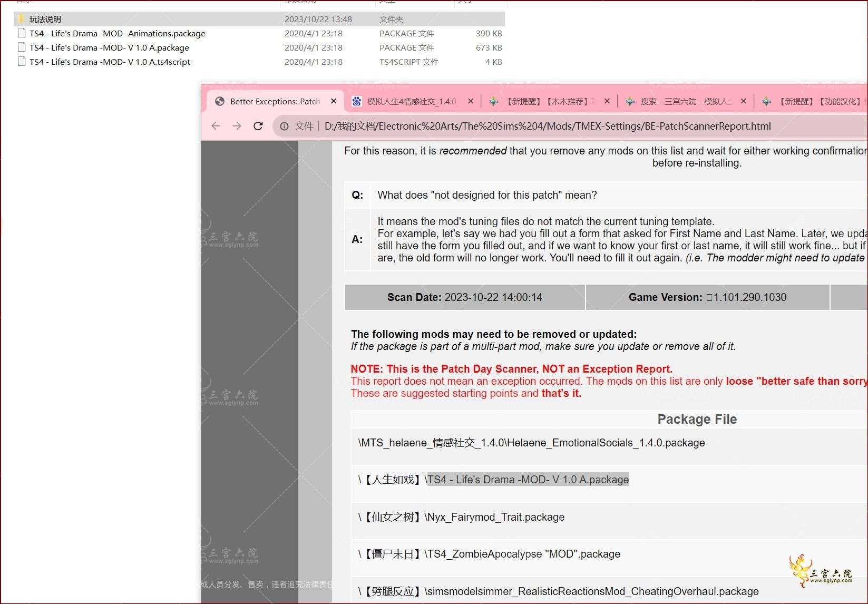Click the Package File column header
868x604 pixels.
pyautogui.click(x=697, y=419)
